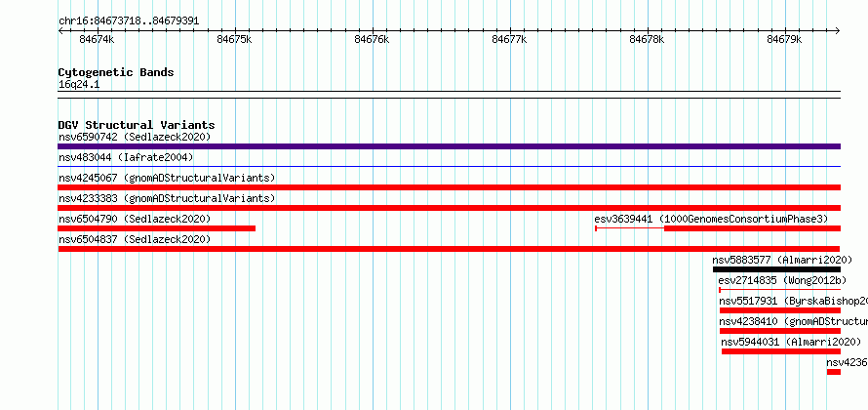The image size is (868, 410).
Task: Select the DGV Structural Variants track title
Action: (137, 125)
